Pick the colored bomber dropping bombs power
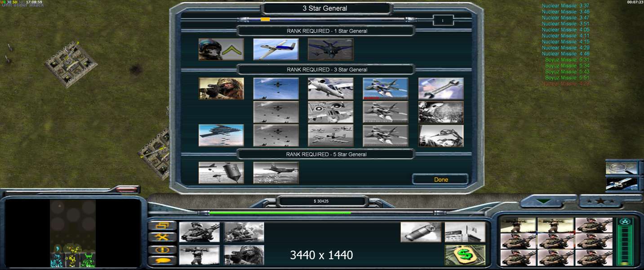Image resolution: width=644 pixels, height=270 pixels. click(x=276, y=89)
